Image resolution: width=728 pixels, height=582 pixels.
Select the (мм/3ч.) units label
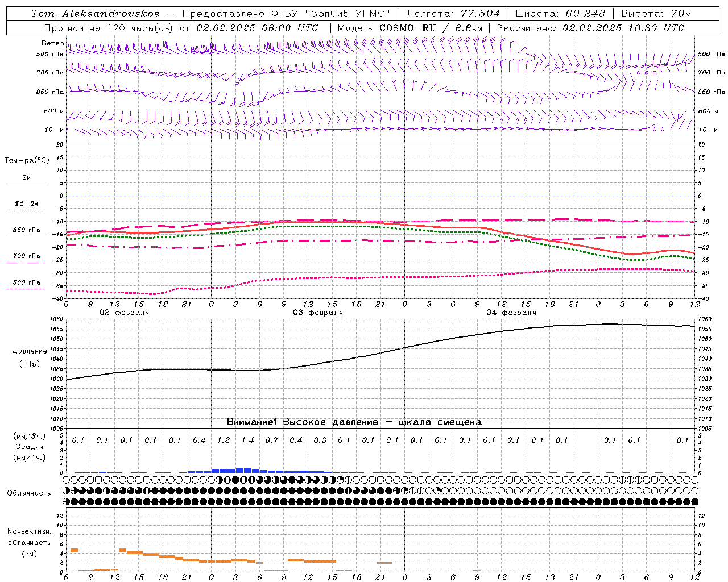30,436
